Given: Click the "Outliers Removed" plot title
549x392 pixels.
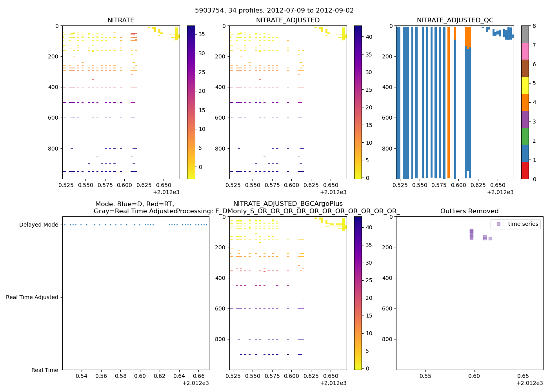Looking at the screenshot, I should tap(469, 211).
